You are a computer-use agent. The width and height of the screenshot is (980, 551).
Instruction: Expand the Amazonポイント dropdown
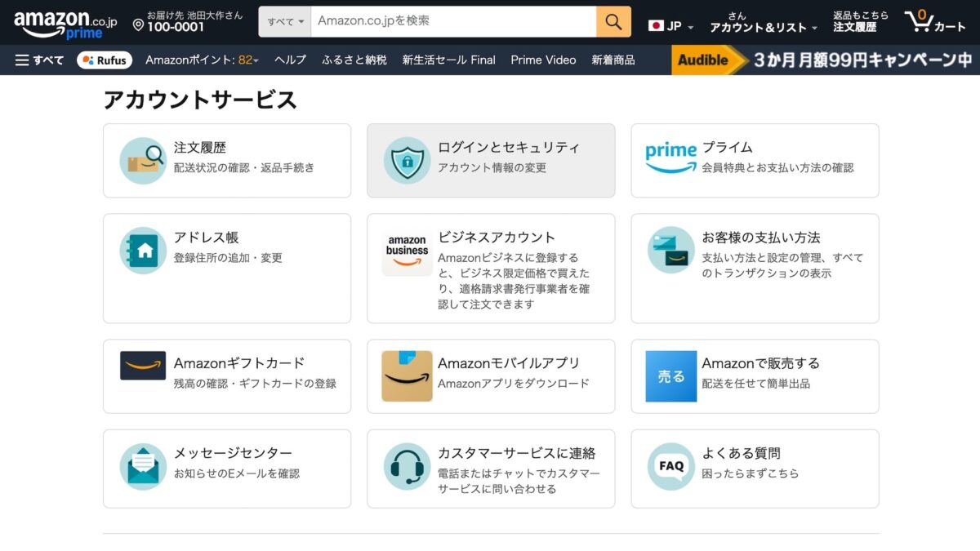click(202, 60)
